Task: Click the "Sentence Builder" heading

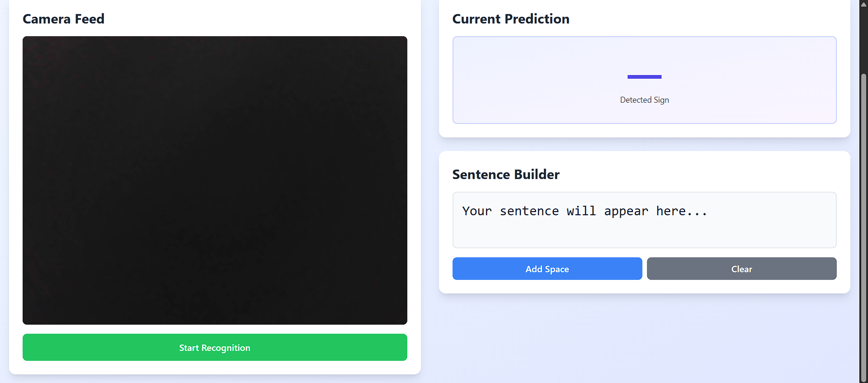Action: pos(506,175)
